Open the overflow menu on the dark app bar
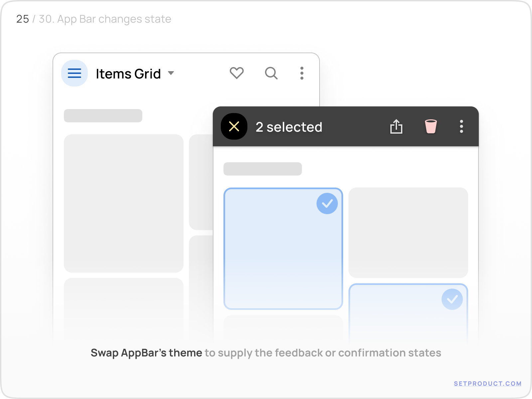This screenshot has width=532, height=399. (x=462, y=127)
